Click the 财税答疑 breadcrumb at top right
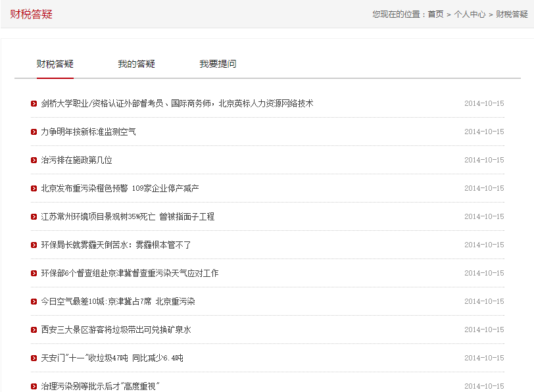This screenshot has width=534, height=392. [x=512, y=14]
